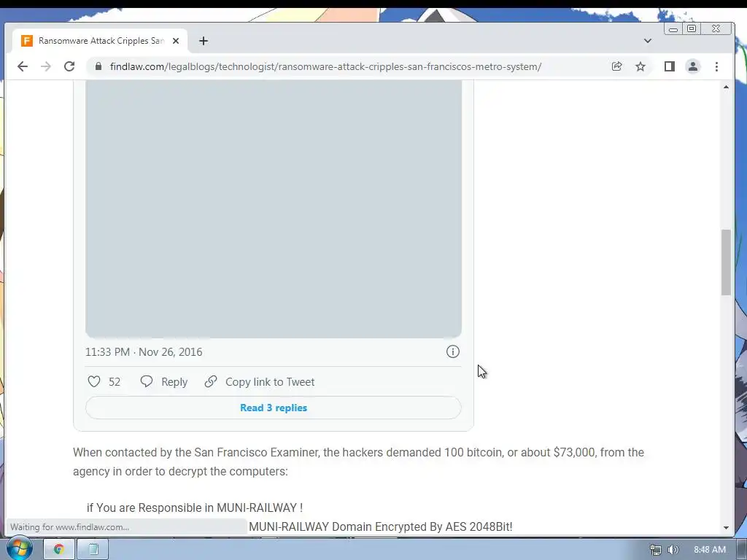747x560 pixels.
Task: Click the browser Back arrow
Action: [x=23, y=66]
